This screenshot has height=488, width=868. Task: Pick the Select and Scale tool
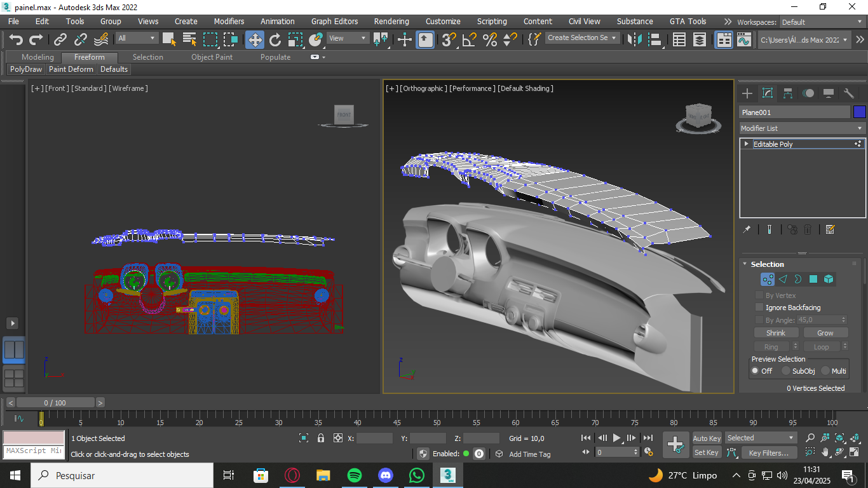[x=295, y=39]
